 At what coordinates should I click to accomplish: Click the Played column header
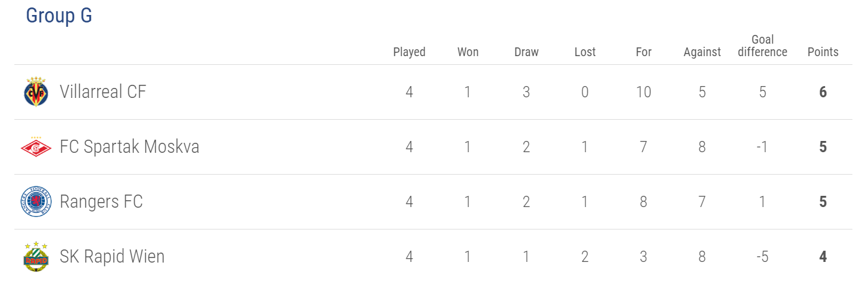point(409,52)
